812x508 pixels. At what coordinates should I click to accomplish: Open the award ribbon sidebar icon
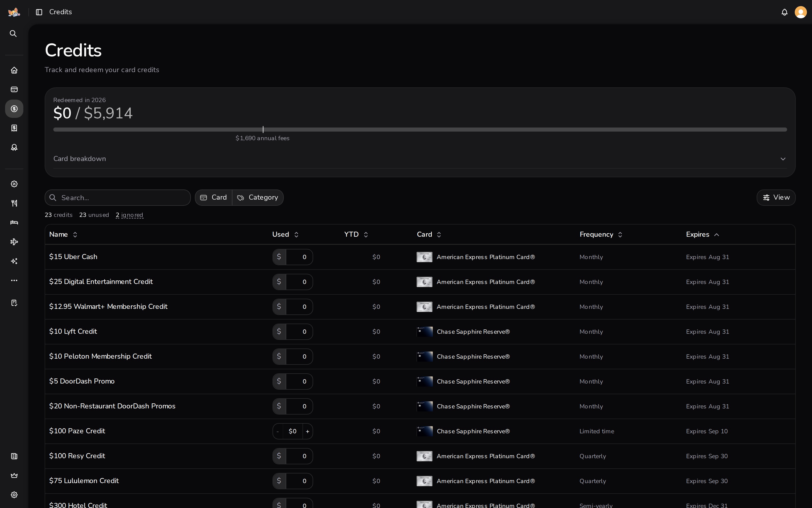coord(14,147)
